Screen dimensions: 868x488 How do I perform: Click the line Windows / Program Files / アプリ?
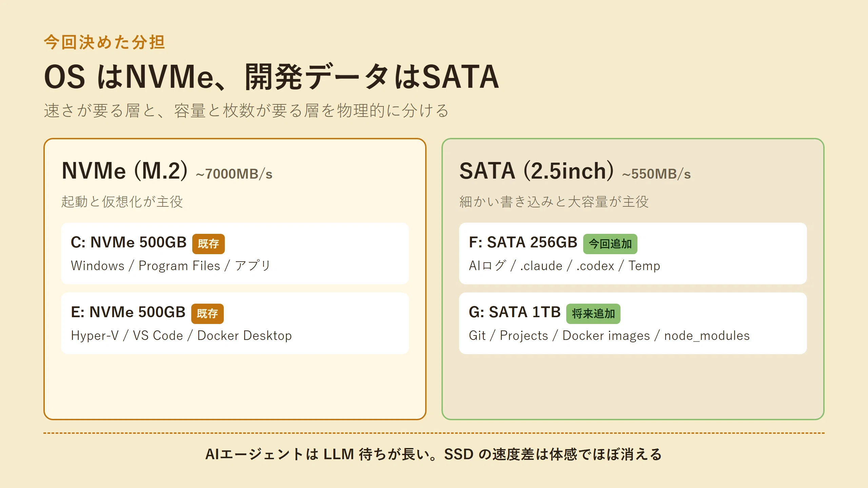point(171,266)
